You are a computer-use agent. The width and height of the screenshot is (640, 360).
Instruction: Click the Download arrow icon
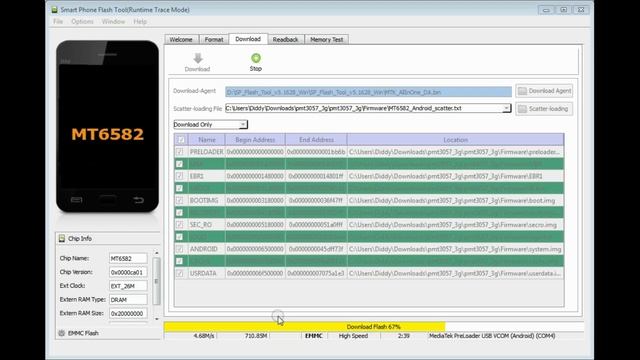[198, 58]
